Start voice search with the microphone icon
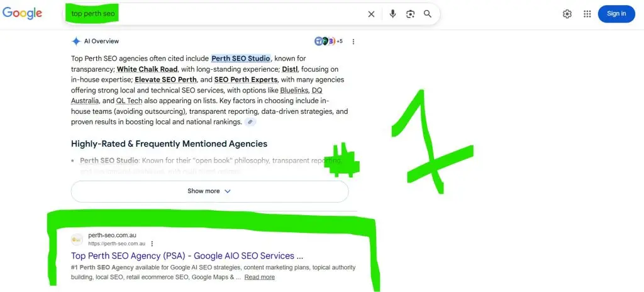This screenshot has height=292, width=644. (393, 14)
